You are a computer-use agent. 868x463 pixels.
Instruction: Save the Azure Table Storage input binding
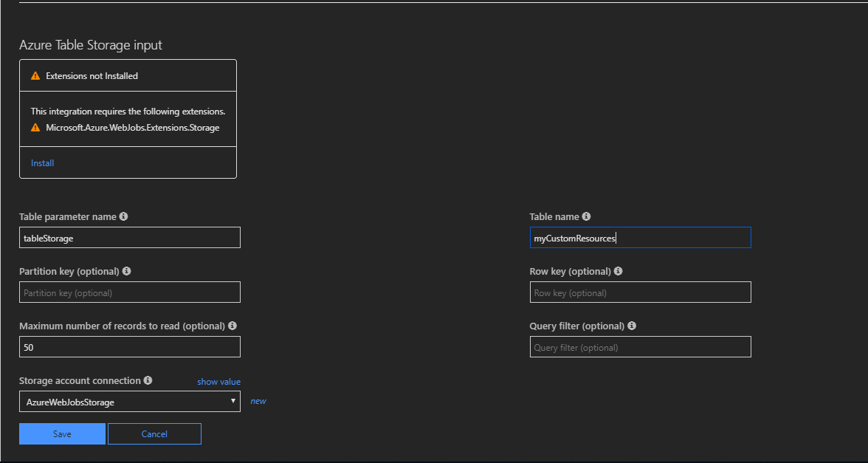(62, 433)
